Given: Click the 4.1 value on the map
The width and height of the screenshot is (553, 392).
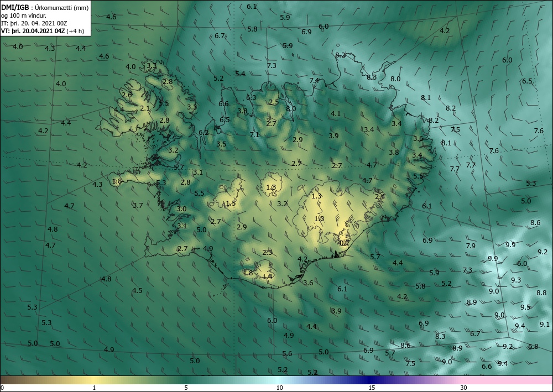Looking at the screenshot, I should (336, 113).
